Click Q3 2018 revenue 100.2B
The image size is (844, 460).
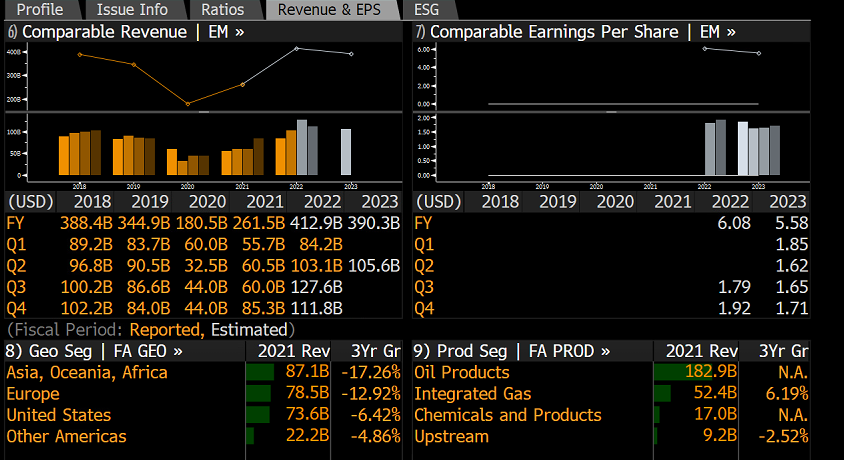86,287
